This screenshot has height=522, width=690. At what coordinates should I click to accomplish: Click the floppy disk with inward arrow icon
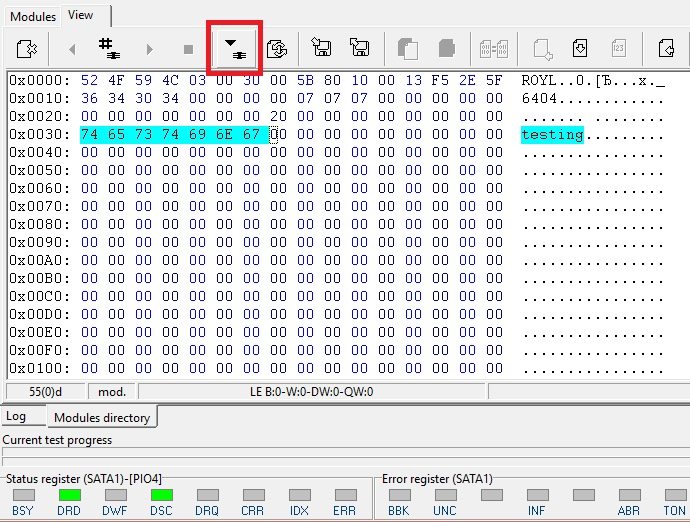pos(321,47)
